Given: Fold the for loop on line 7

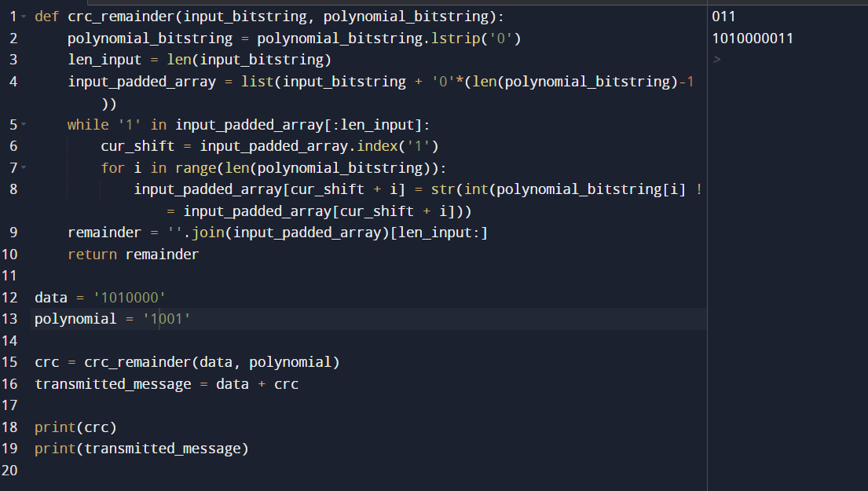Looking at the screenshot, I should [x=24, y=167].
